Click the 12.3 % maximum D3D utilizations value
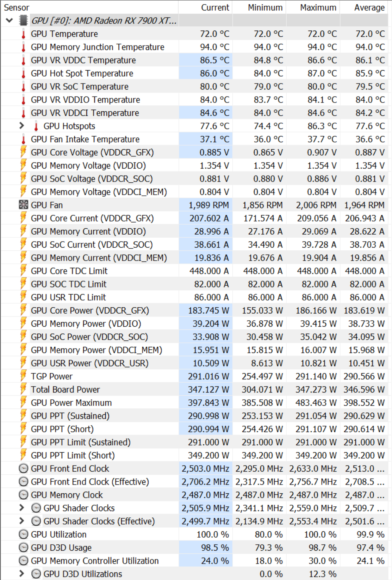This screenshot has height=580, width=392. 322,574
